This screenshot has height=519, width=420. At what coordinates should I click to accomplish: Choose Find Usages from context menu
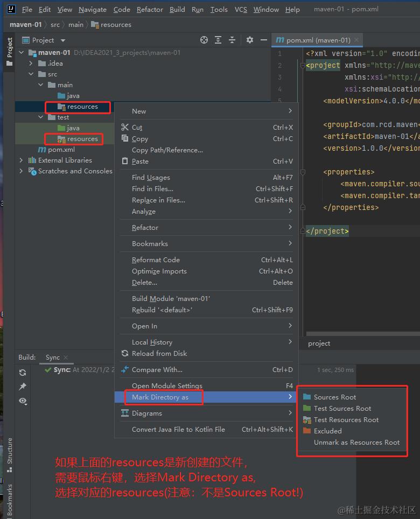(206, 178)
